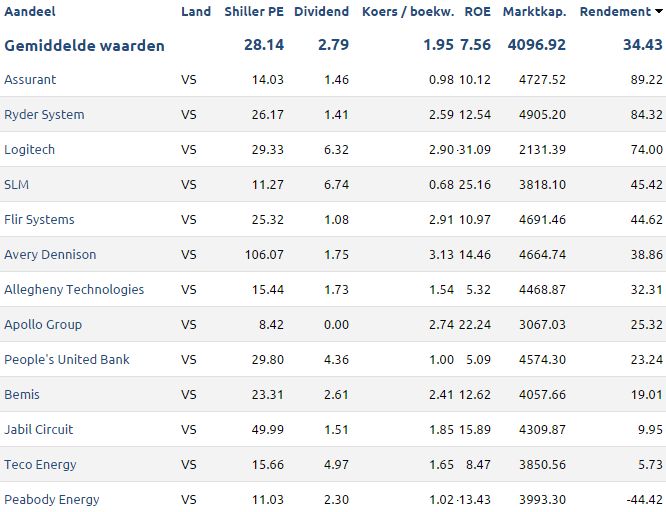Sort by the Koers / boekw. header

(408, 11)
